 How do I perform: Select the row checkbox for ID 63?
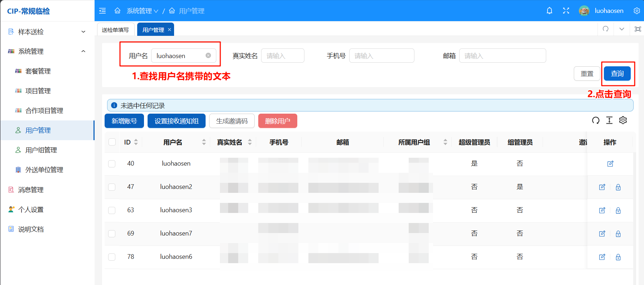(112, 210)
